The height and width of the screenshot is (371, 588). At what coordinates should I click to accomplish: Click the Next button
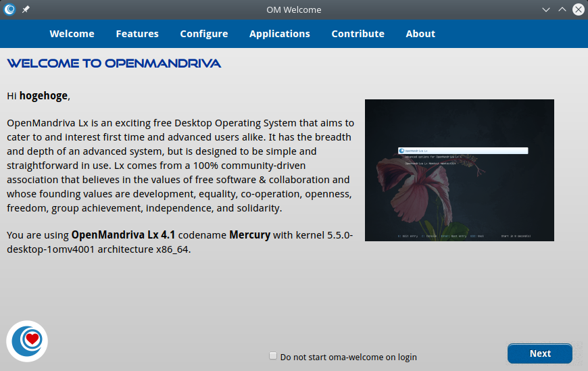[540, 353]
